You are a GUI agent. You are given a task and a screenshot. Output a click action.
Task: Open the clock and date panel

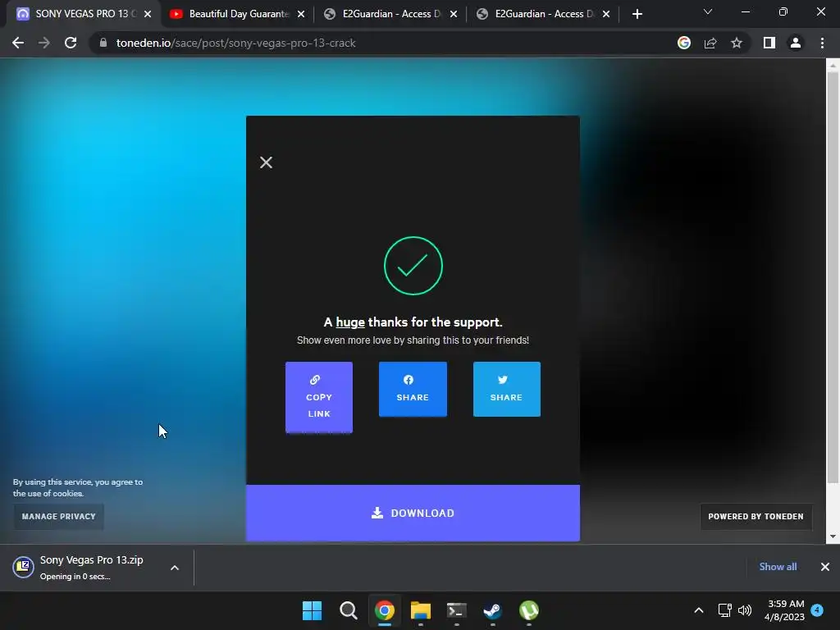click(x=784, y=610)
